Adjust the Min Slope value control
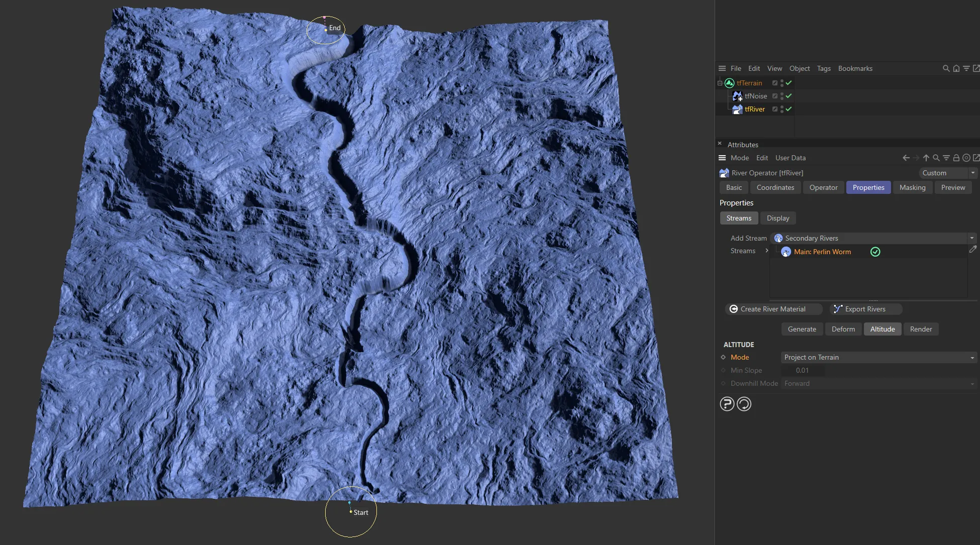This screenshot has height=545, width=980. click(x=802, y=370)
